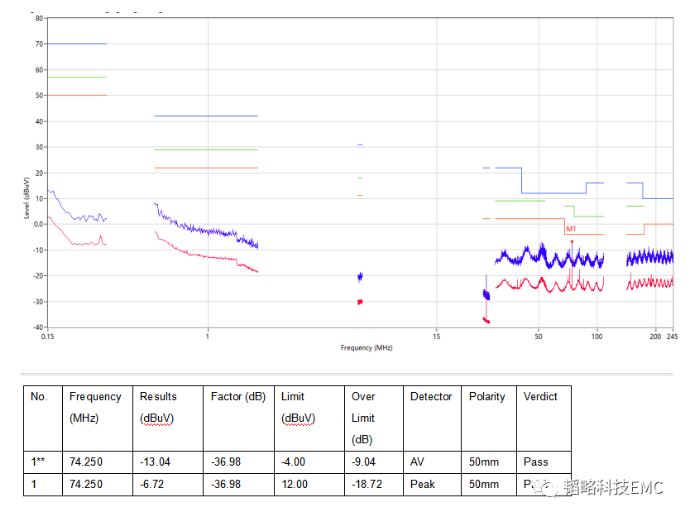695x513 pixels.
Task: Select the Over Limit (dB) column header
Action: (x=363, y=417)
